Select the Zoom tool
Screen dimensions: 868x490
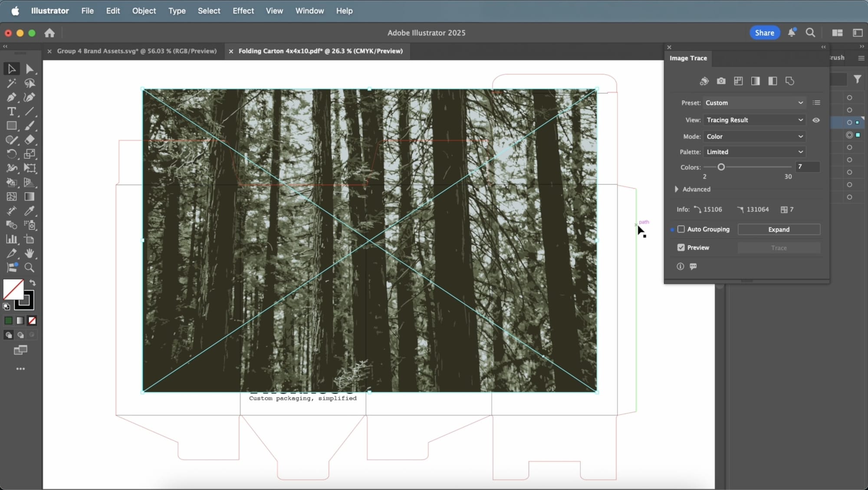[x=30, y=267]
